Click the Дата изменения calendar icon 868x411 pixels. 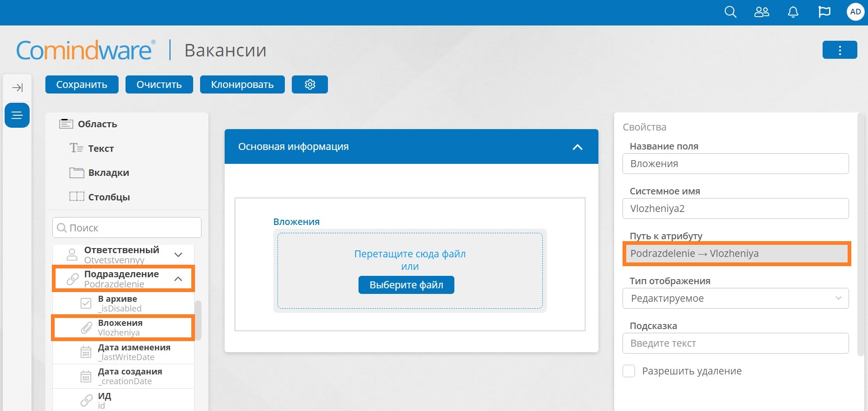[86, 352]
